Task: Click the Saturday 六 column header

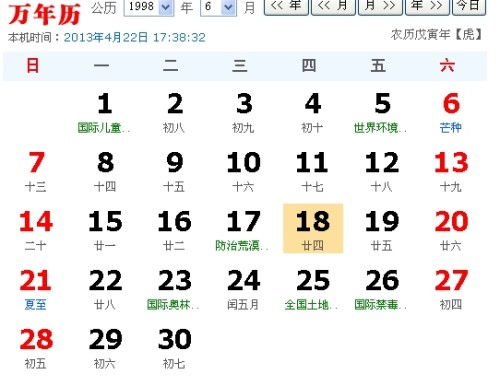Action: coord(447,66)
